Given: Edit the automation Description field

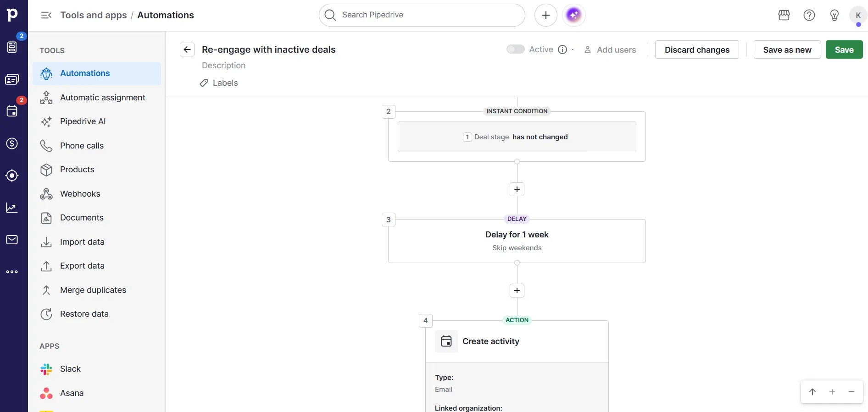Looking at the screenshot, I should pyautogui.click(x=224, y=66).
